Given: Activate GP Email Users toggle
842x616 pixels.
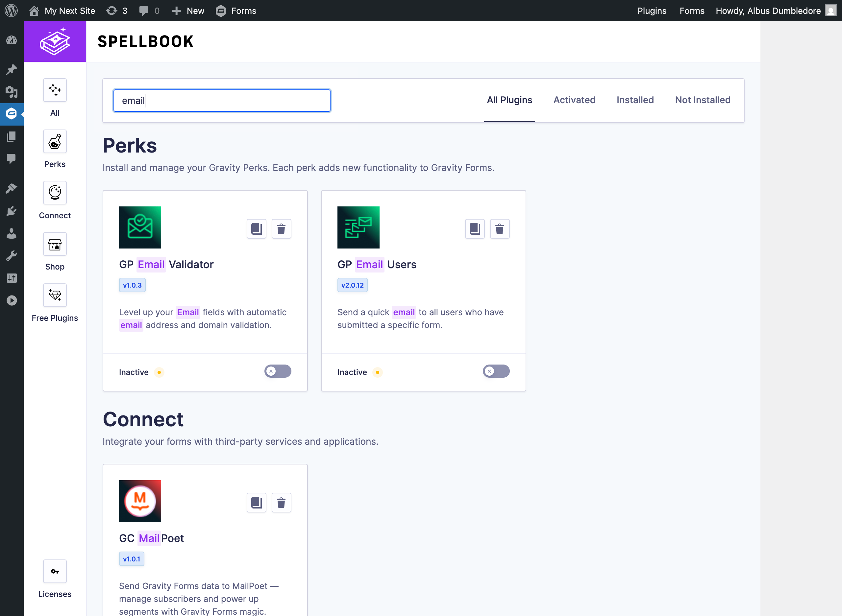Looking at the screenshot, I should [496, 371].
